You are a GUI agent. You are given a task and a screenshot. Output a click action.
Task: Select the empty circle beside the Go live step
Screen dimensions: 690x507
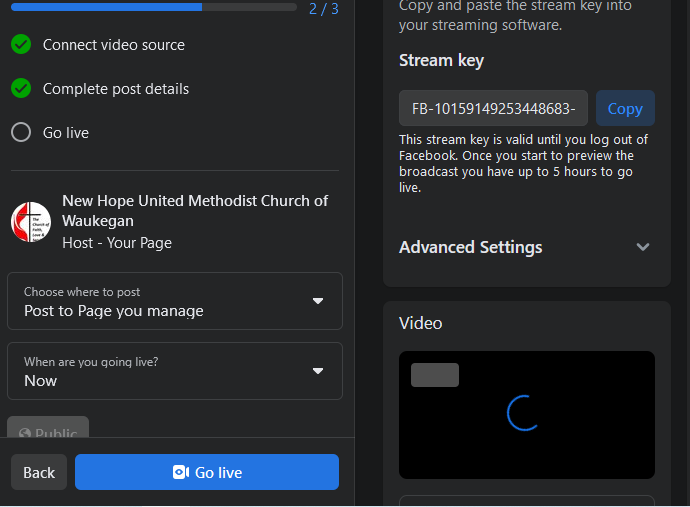point(21,133)
